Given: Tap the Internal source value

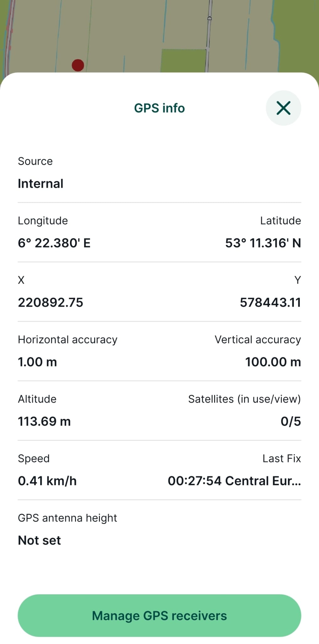Looking at the screenshot, I should click(41, 183).
